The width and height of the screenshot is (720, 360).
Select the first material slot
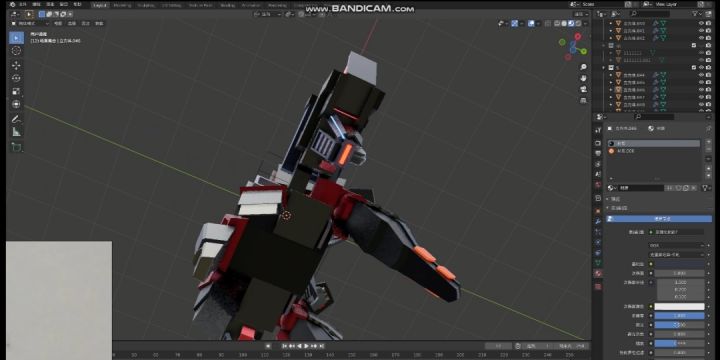(654, 144)
